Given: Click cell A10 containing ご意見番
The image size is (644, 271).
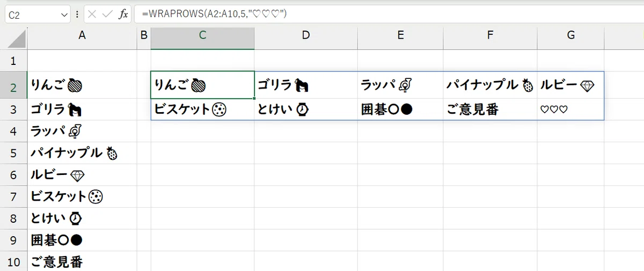Looking at the screenshot, I should click(x=82, y=262).
